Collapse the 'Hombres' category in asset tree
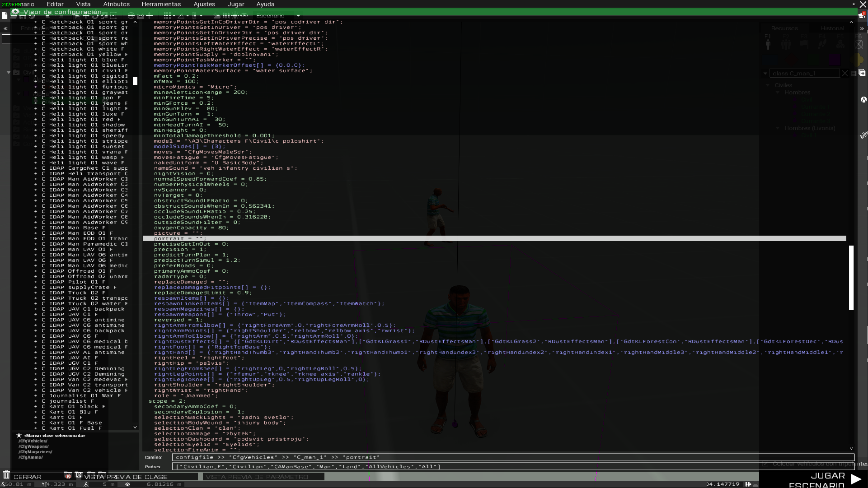 tap(778, 93)
